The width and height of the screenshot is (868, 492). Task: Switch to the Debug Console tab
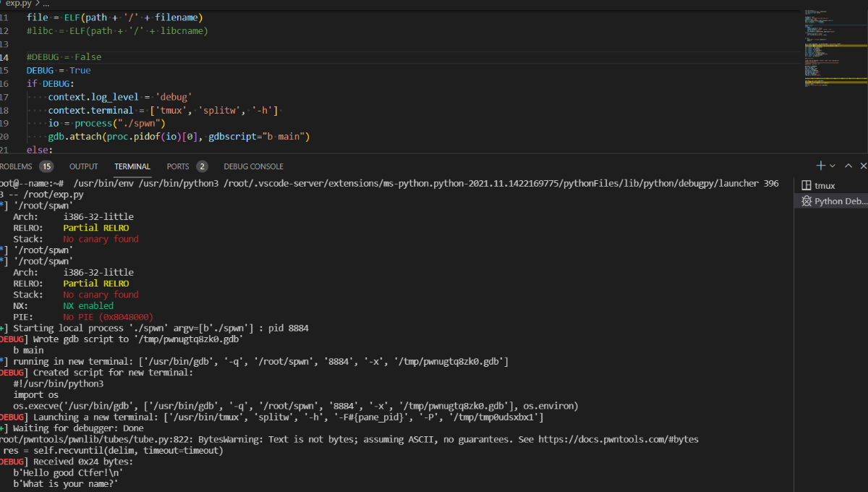(253, 166)
